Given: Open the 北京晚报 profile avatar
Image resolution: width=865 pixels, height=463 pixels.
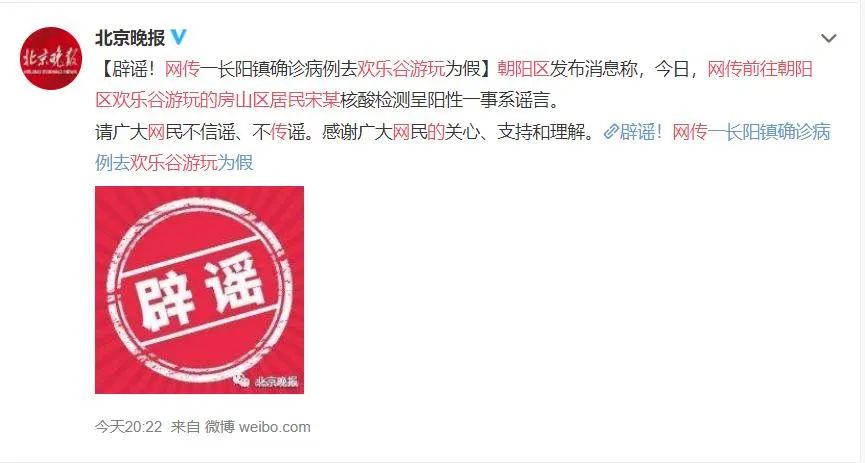Looking at the screenshot, I should [x=51, y=58].
